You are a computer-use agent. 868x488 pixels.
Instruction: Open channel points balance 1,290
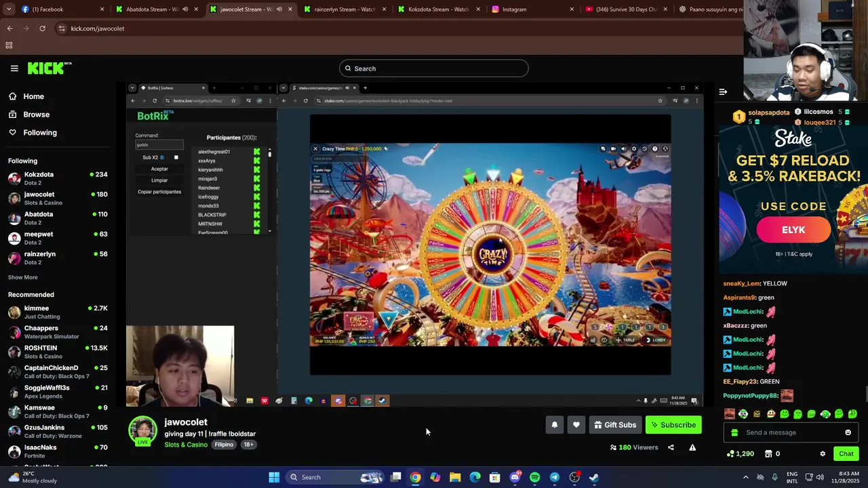point(740,454)
